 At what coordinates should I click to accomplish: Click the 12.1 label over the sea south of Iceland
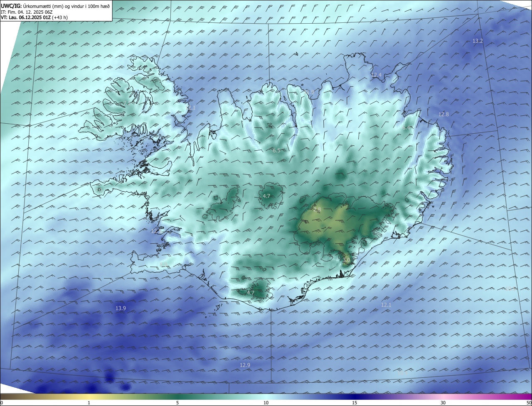[386, 305]
